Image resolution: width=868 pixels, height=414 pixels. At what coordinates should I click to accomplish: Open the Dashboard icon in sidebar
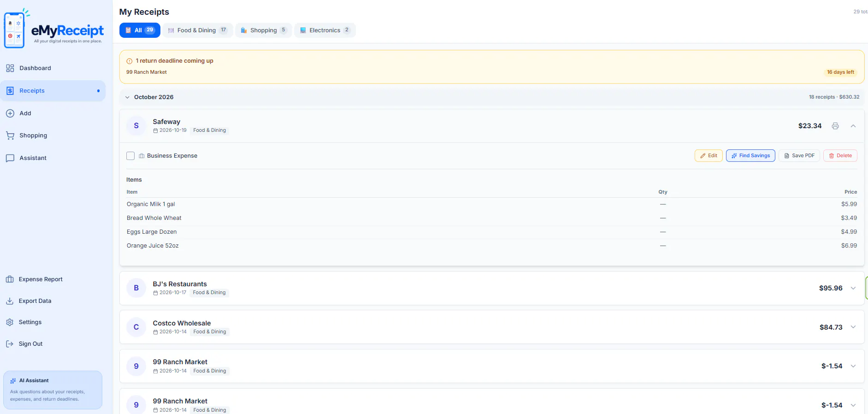[10, 68]
